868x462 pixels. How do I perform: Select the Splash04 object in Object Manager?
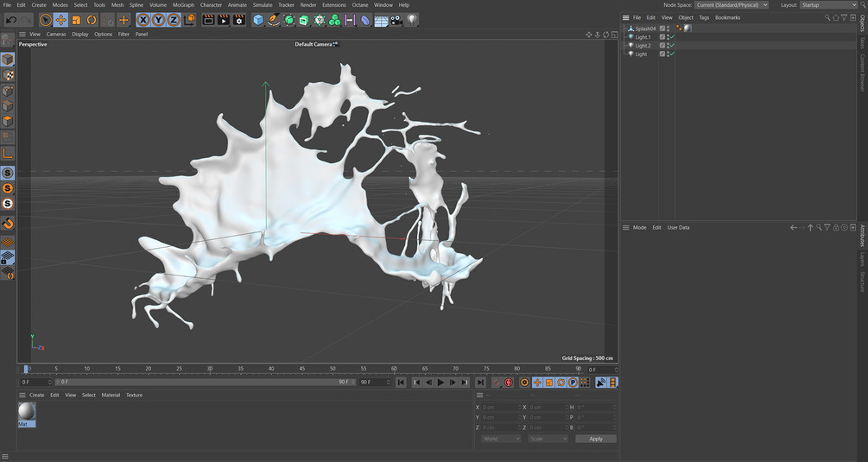click(x=645, y=28)
